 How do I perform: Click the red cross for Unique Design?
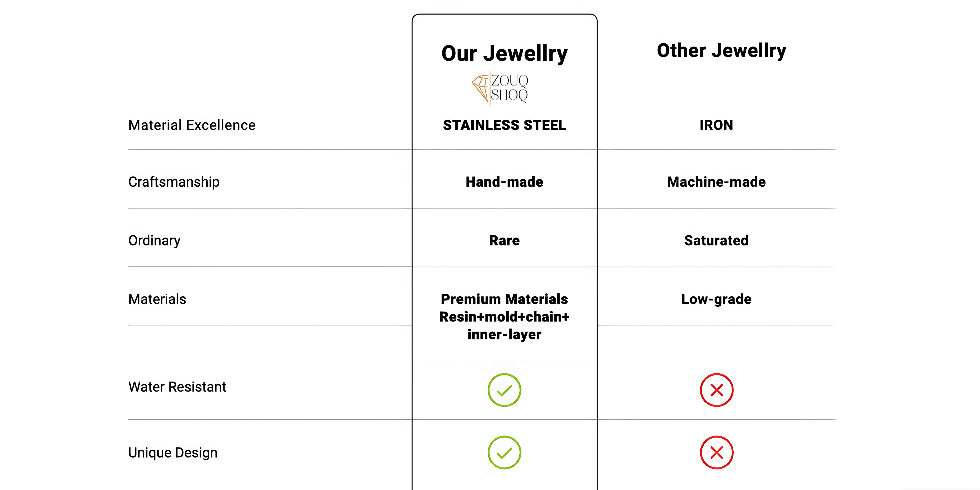point(716,452)
